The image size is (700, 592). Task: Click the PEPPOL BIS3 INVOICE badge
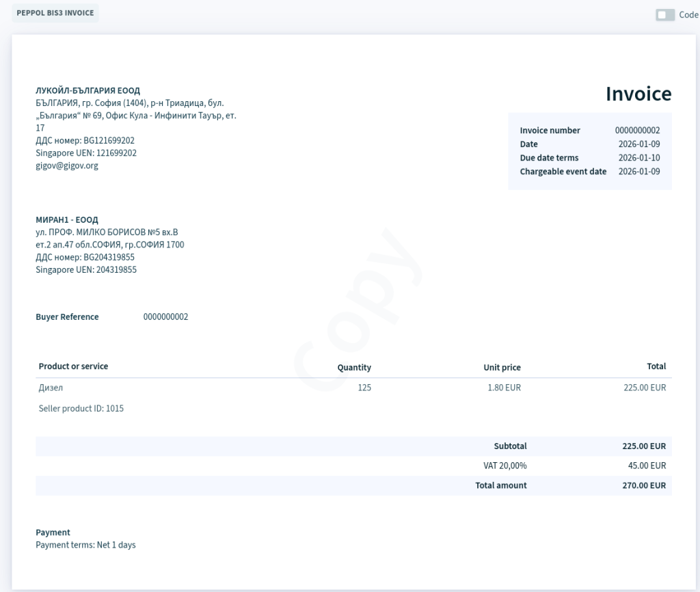(55, 13)
